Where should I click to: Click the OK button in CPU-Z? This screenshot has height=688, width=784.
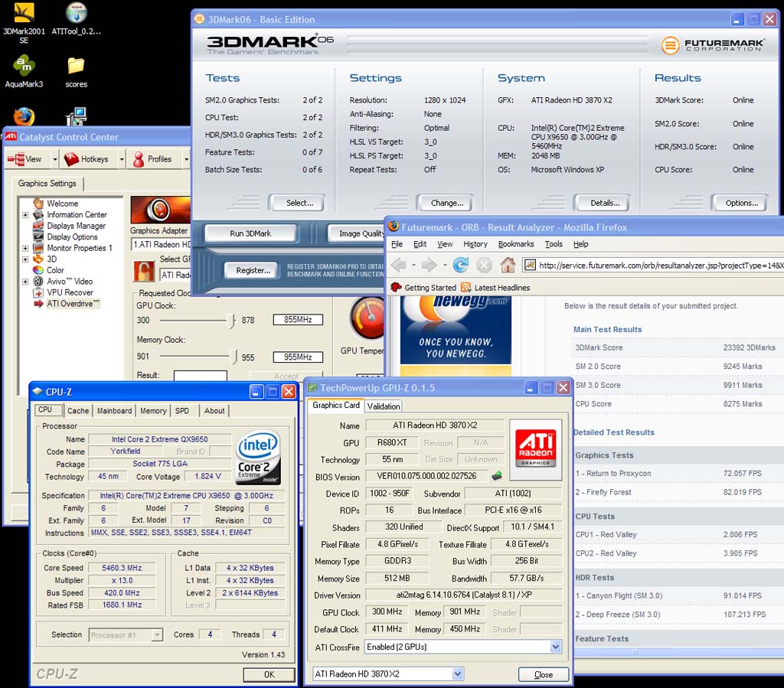tap(269, 674)
